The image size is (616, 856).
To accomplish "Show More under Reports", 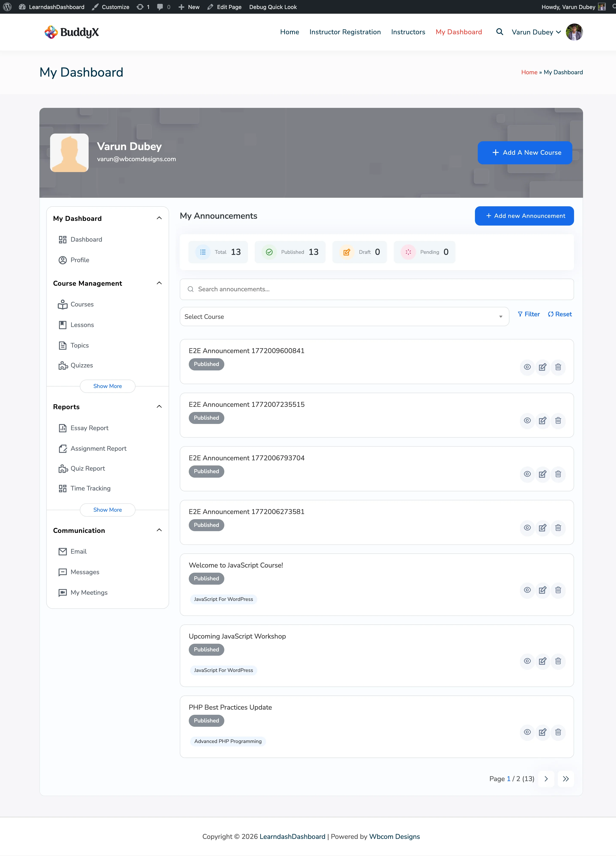I will (108, 510).
